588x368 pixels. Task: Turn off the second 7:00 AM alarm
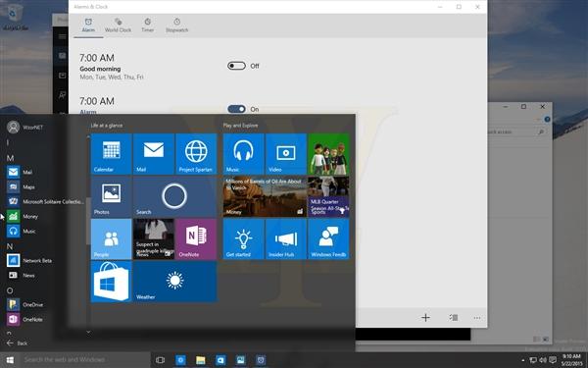click(x=236, y=109)
